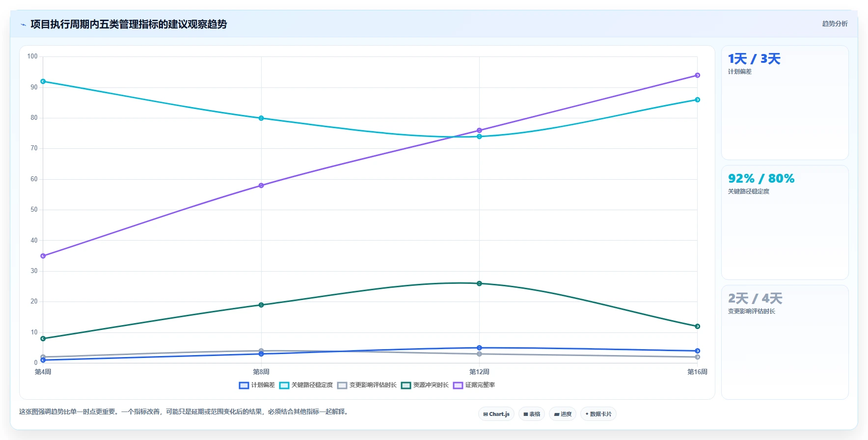This screenshot has height=440, width=868.
Task: Click the trend icon beside the chart title
Action: pyautogui.click(x=23, y=25)
